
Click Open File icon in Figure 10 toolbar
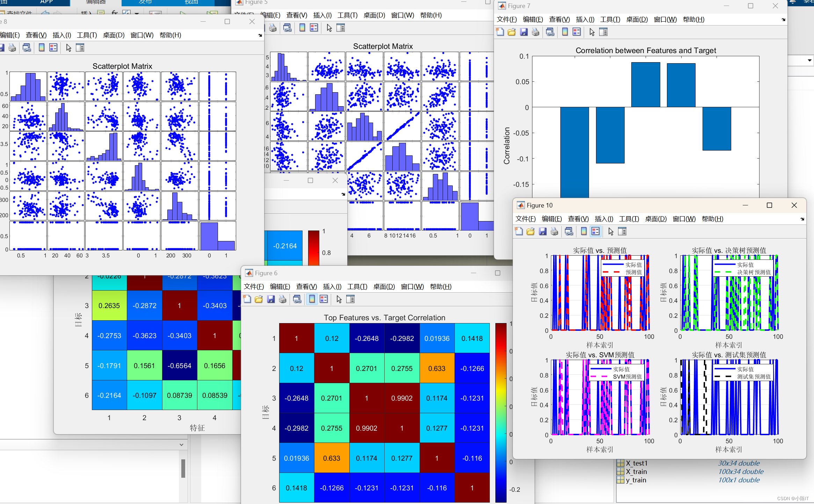point(531,232)
